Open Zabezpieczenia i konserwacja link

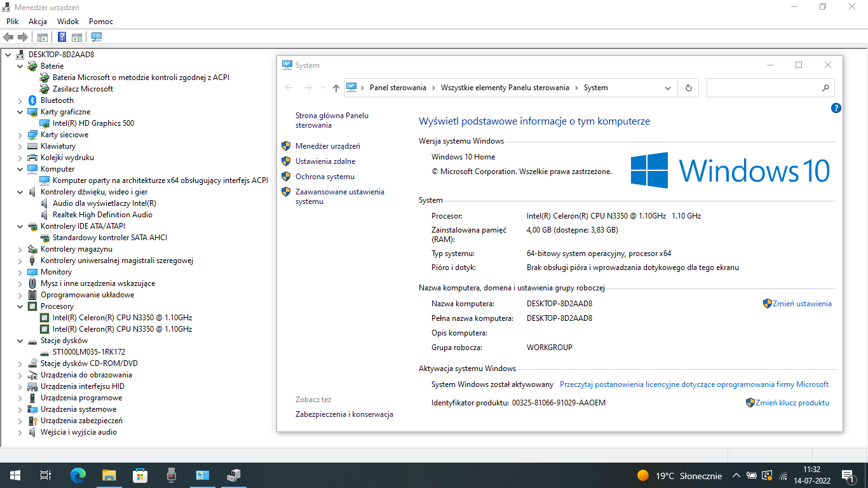coord(344,414)
